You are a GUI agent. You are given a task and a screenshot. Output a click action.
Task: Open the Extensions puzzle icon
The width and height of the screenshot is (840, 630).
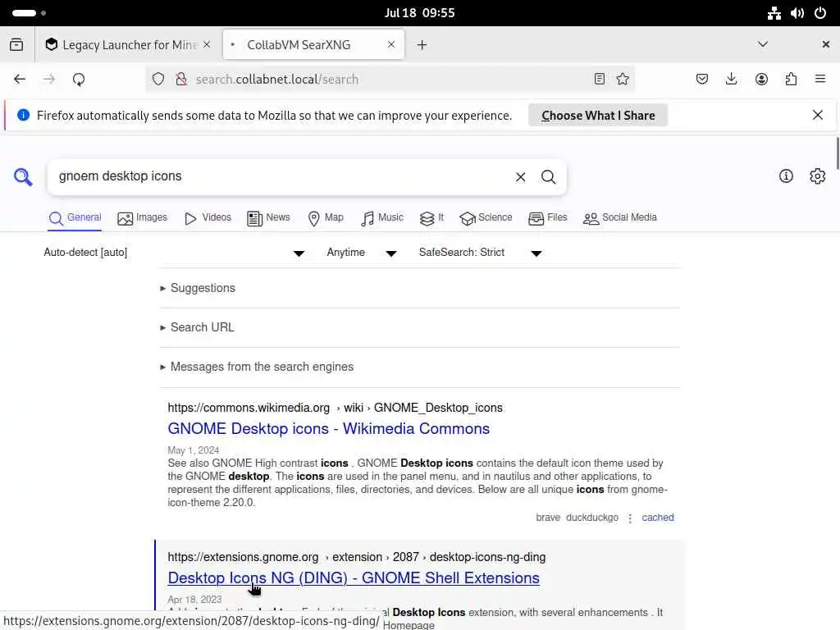[791, 80]
